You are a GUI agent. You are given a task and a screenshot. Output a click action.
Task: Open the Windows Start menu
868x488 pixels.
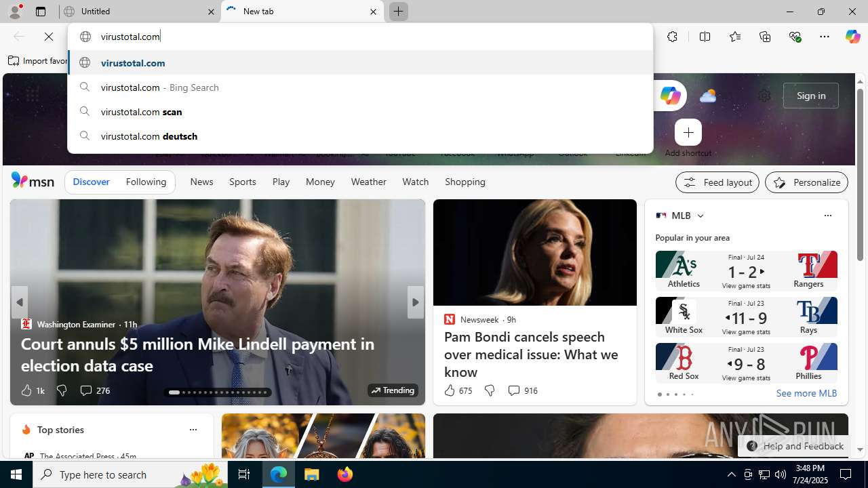(x=16, y=474)
